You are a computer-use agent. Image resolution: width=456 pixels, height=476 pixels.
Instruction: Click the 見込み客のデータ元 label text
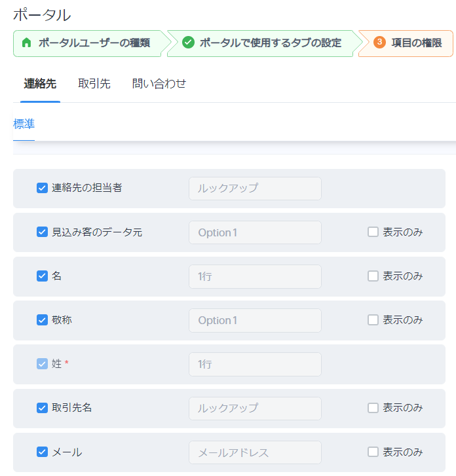[97, 232]
